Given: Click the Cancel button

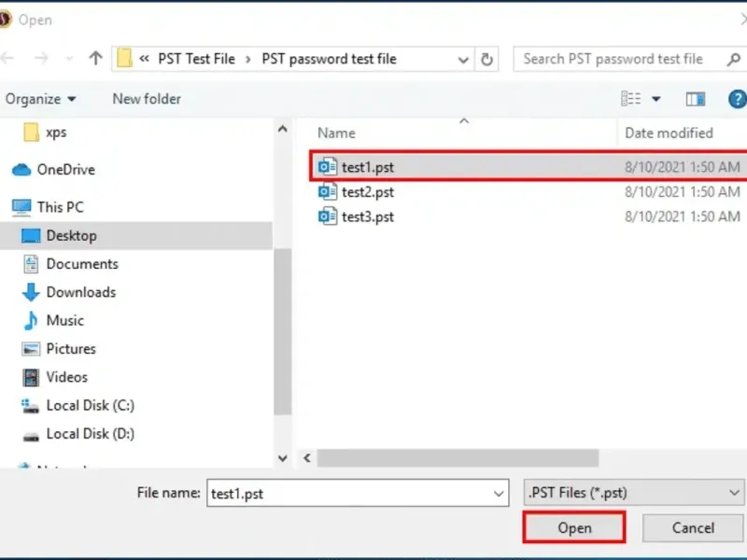Looking at the screenshot, I should 693,527.
